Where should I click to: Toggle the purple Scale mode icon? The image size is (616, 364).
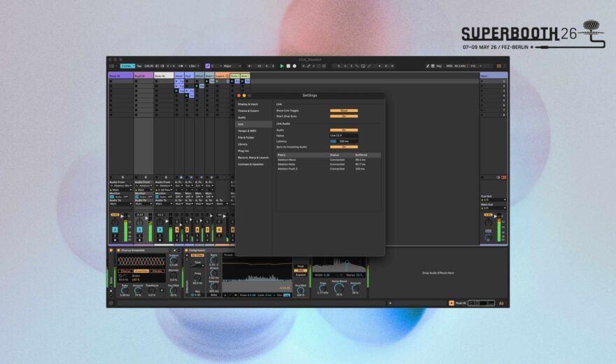coord(207,66)
